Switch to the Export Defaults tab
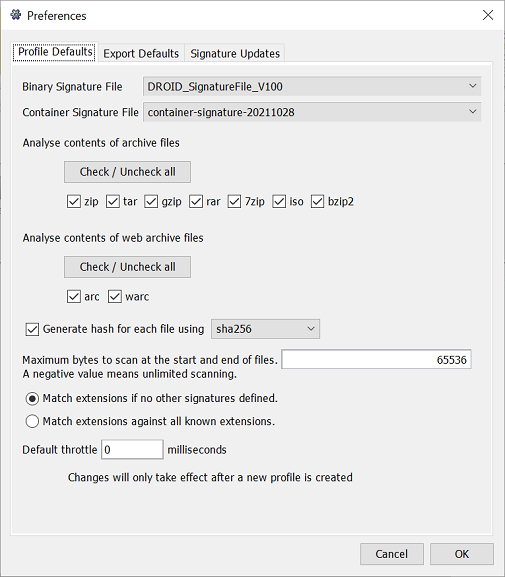 tap(141, 54)
